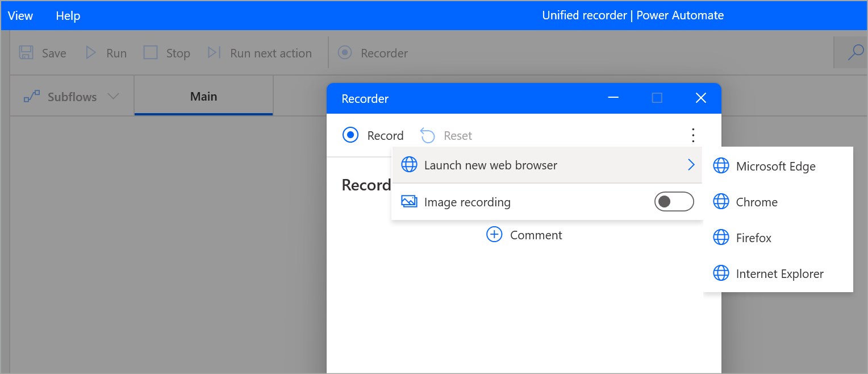Maximize the Recorder window
The image size is (868, 374).
pos(657,98)
